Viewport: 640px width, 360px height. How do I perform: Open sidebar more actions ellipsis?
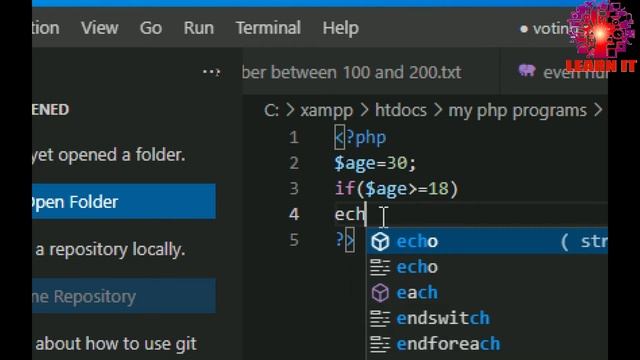211,72
